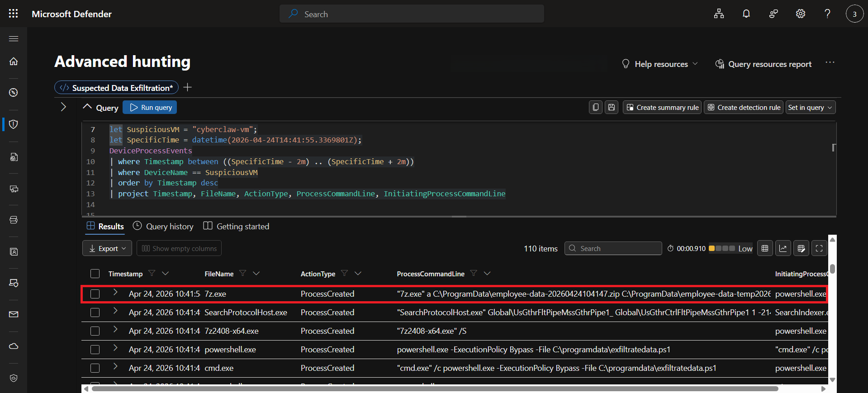This screenshot has width=868, height=393.
Task: Filter the ActionType column
Action: 345,273
